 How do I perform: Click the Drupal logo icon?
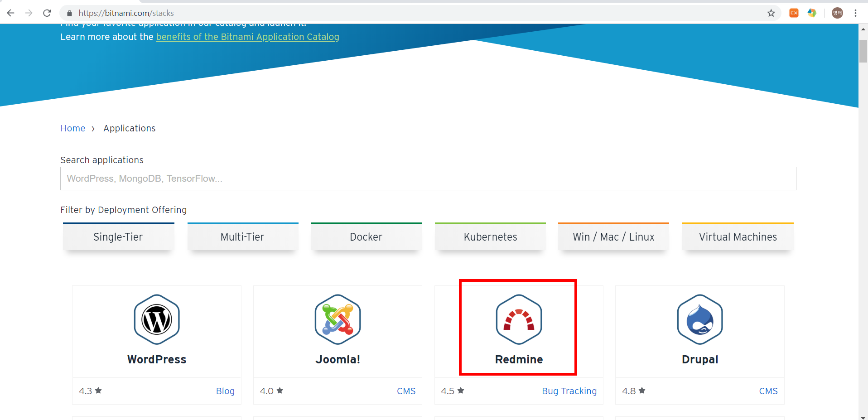700,319
